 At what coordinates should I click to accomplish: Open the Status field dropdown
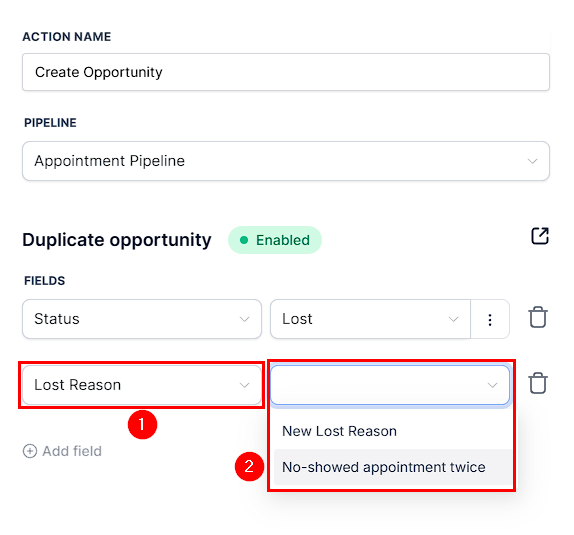(142, 319)
